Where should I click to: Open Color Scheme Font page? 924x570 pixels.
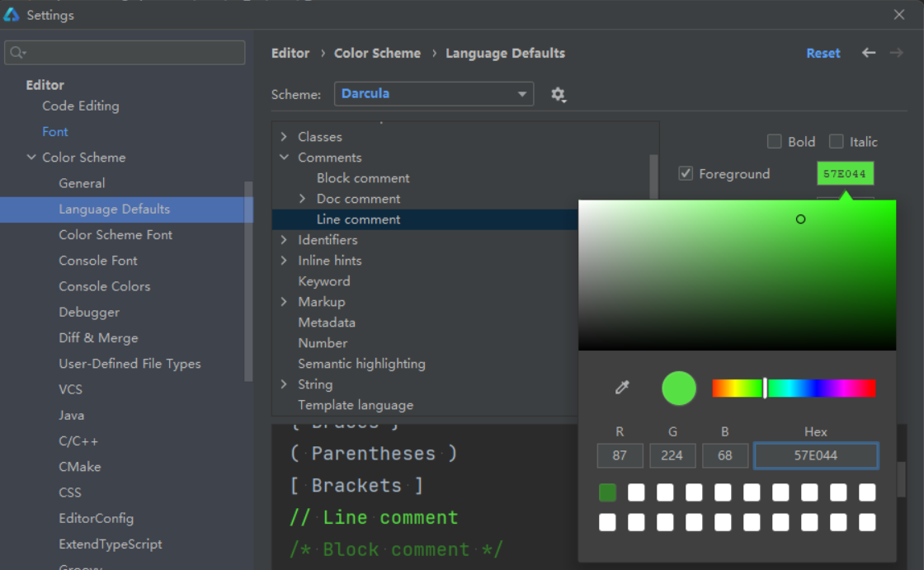115,234
